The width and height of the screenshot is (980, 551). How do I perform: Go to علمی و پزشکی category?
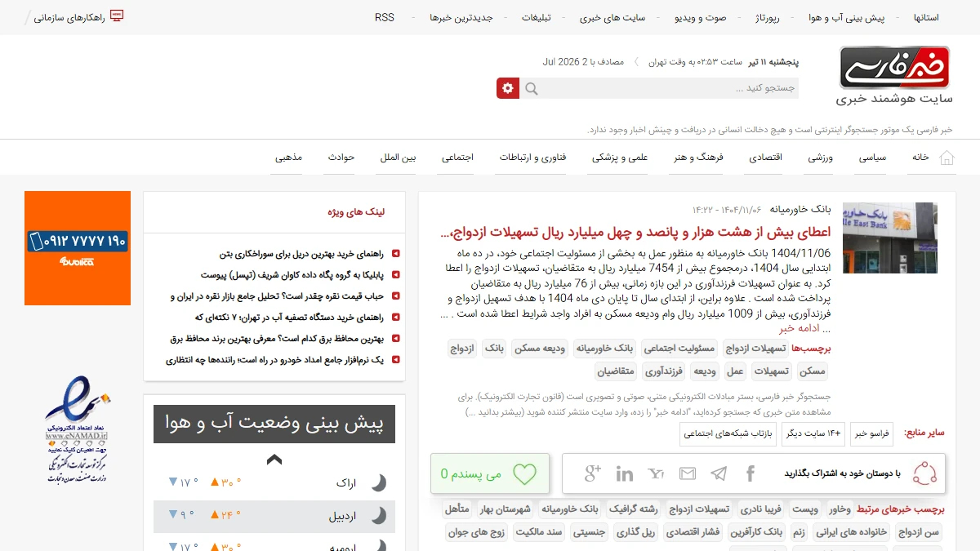(620, 158)
